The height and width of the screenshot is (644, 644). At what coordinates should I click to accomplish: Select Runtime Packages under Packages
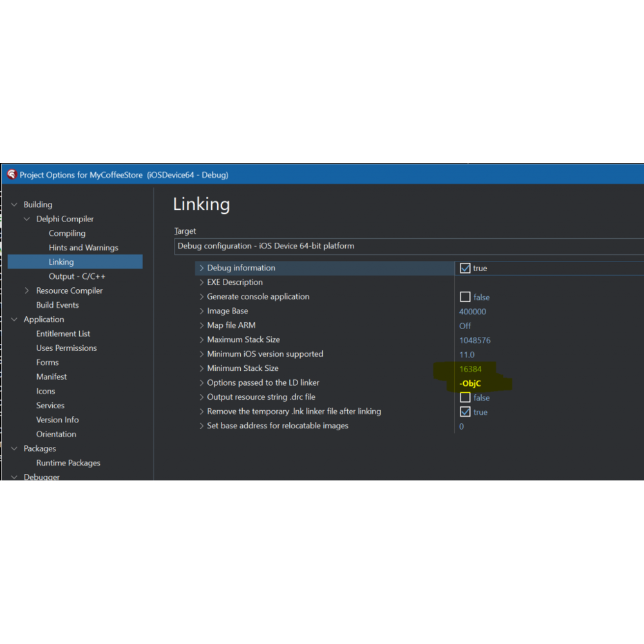tap(68, 463)
